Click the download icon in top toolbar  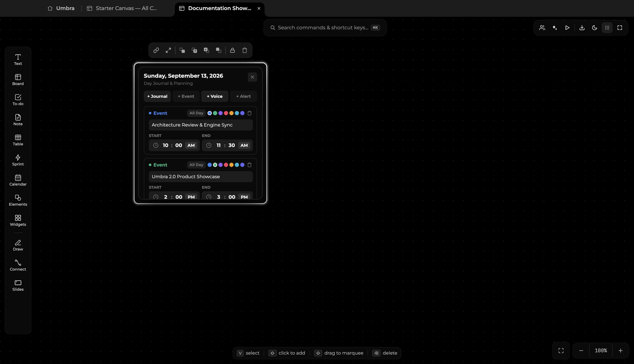582,27
